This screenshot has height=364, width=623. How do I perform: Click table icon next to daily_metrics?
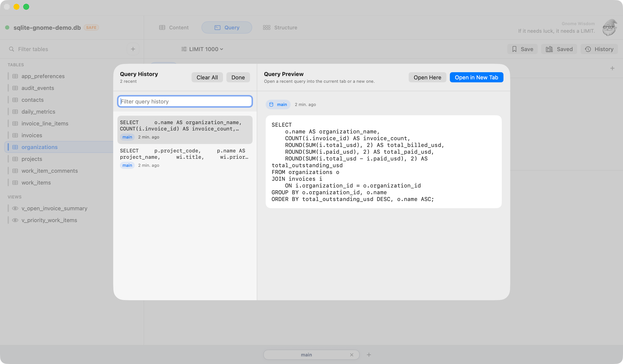(15, 112)
